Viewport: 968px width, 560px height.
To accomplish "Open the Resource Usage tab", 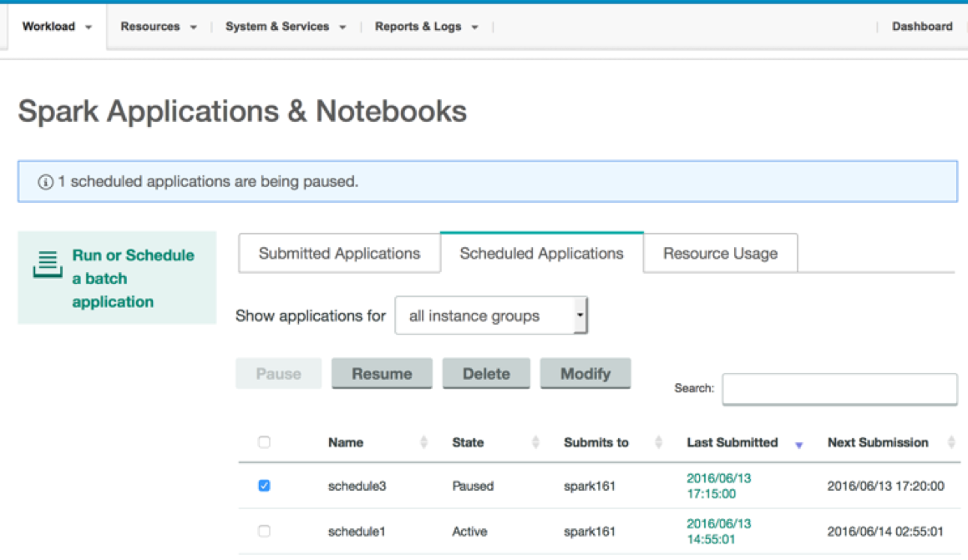I will pos(721,254).
